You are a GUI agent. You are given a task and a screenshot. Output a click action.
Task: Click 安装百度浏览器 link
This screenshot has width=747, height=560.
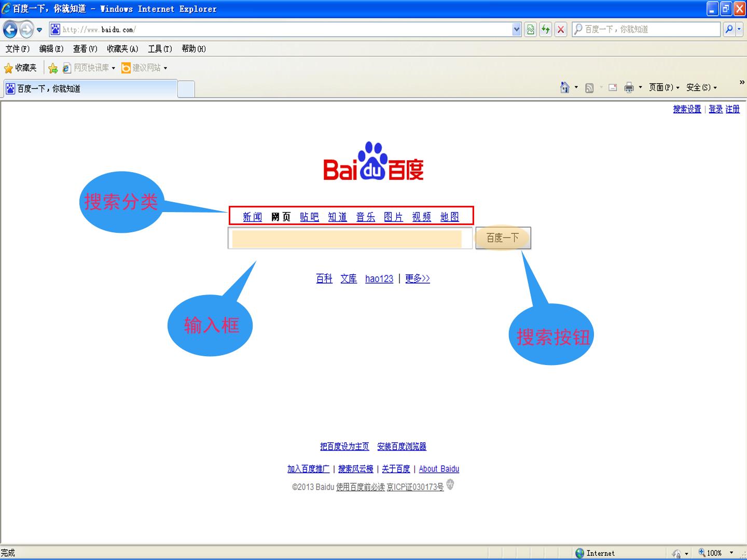pos(402,446)
